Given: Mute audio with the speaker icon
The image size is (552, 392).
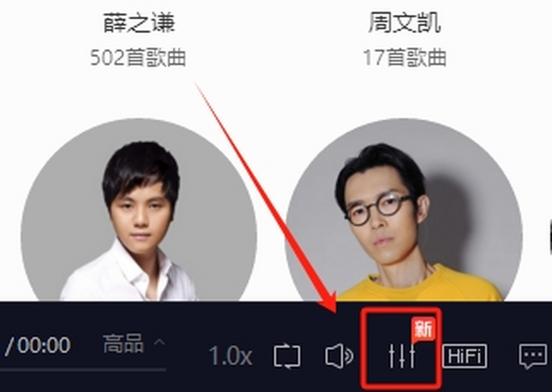Looking at the screenshot, I should (339, 356).
